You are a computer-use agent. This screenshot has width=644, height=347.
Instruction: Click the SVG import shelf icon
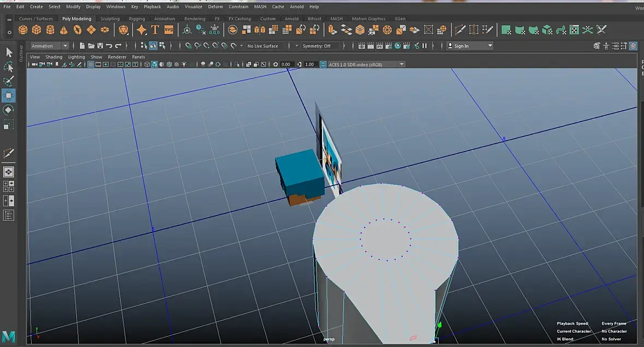(x=169, y=30)
